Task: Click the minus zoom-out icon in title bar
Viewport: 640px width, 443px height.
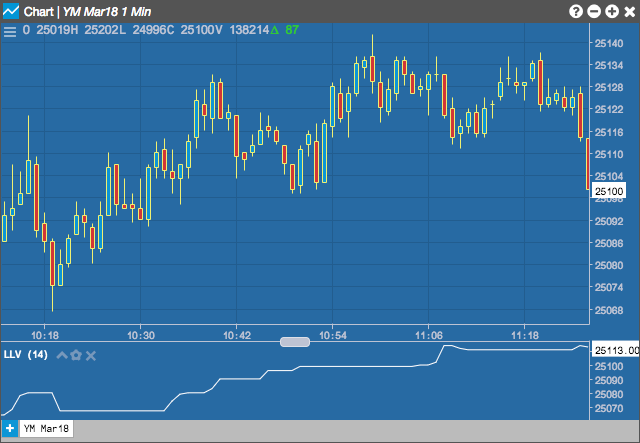Action: coord(594,11)
